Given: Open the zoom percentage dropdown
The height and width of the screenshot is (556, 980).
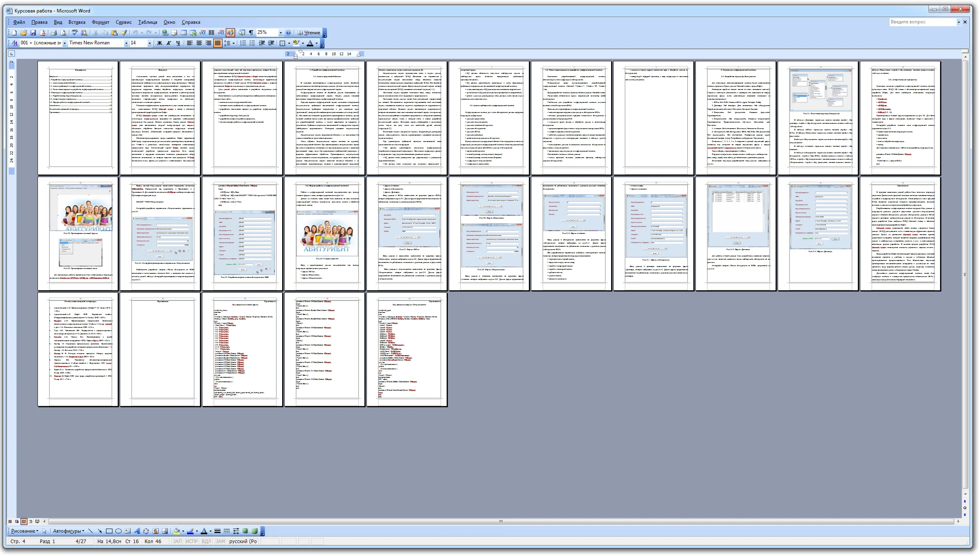Looking at the screenshot, I should 281,33.
